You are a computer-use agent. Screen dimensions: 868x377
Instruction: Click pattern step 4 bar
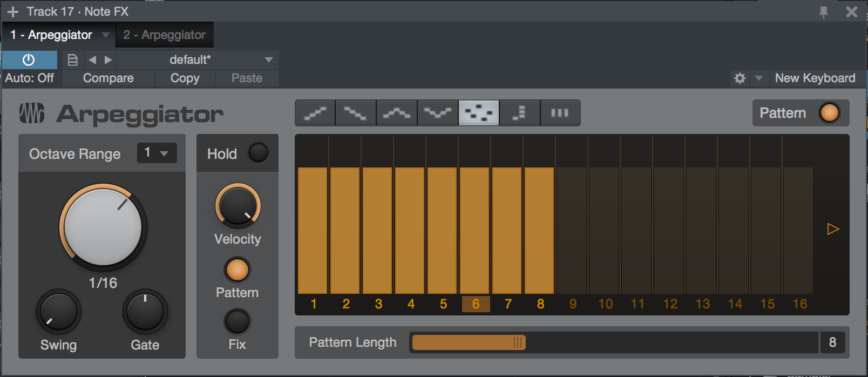click(410, 231)
